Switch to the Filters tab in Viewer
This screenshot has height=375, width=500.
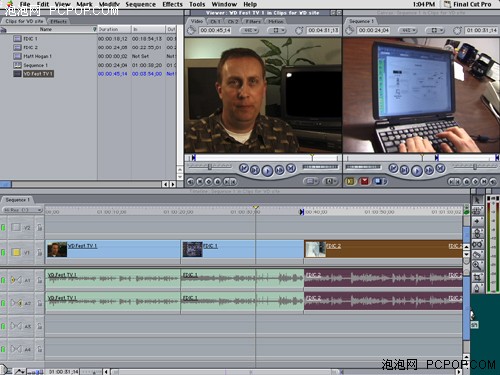(x=253, y=21)
